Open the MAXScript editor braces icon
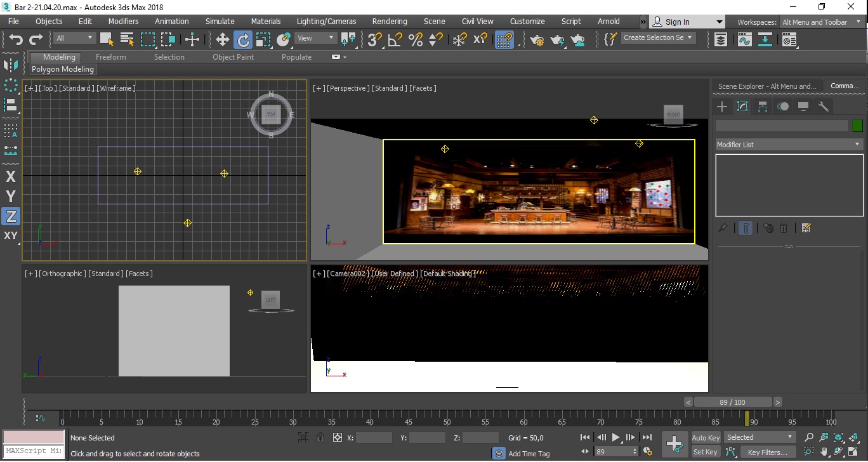This screenshot has width=868, height=462. coord(610,39)
